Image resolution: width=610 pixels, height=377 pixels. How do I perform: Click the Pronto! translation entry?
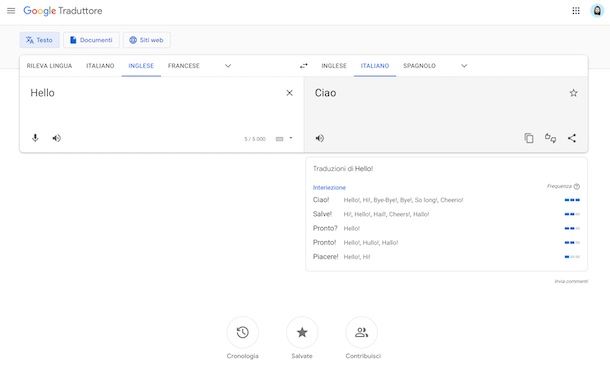[x=324, y=242]
